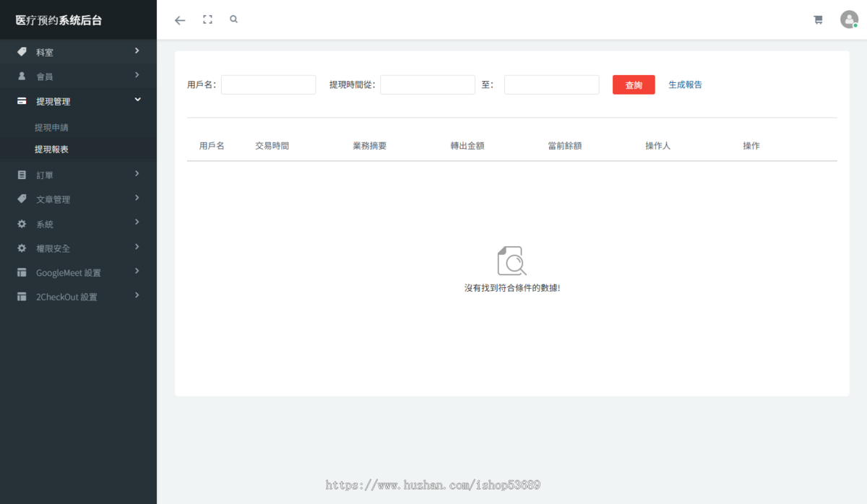This screenshot has width=867, height=504.
Task: Click the gear icon beside 系統
Action: [x=22, y=224]
